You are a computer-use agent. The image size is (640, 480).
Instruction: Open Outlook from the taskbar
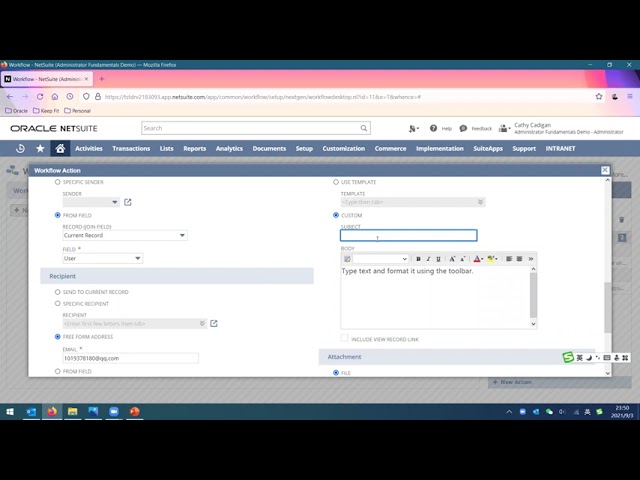click(31, 412)
